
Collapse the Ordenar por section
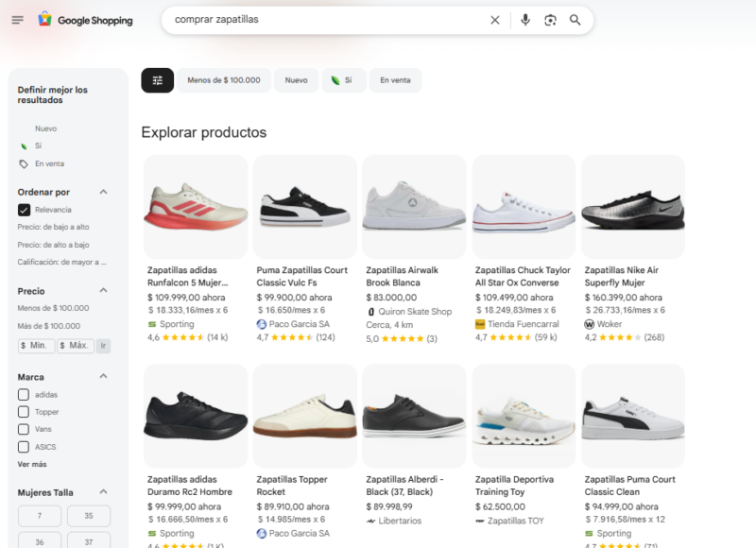103,193
